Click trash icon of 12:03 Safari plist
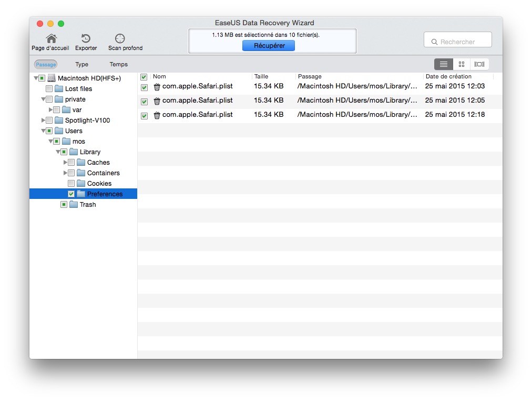 coord(157,87)
